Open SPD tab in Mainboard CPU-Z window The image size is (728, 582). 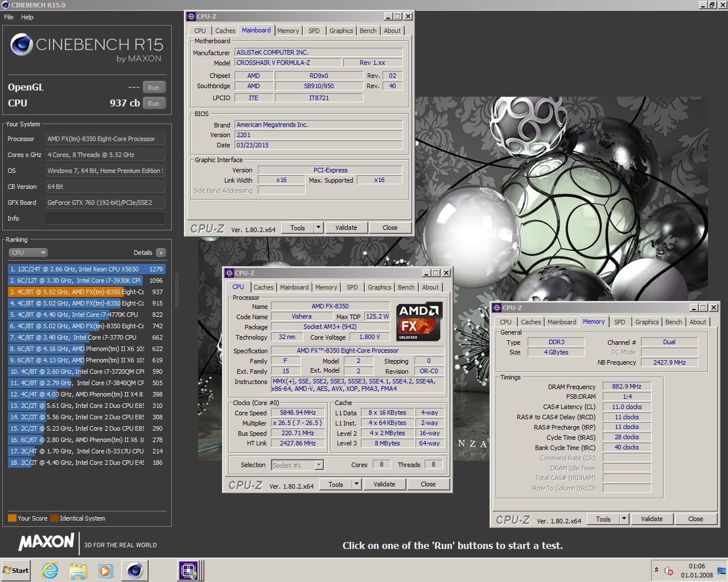coord(314,31)
